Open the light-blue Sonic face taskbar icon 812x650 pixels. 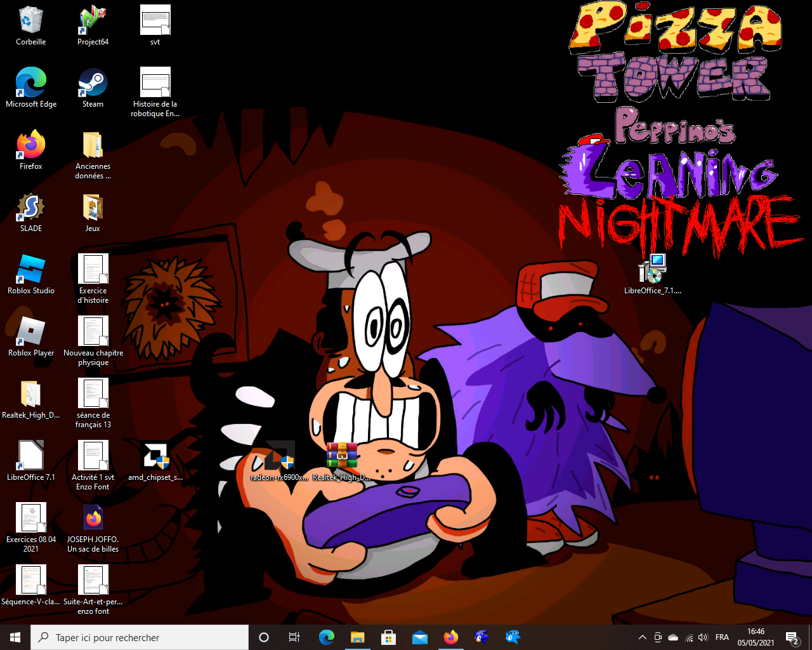[x=513, y=637]
